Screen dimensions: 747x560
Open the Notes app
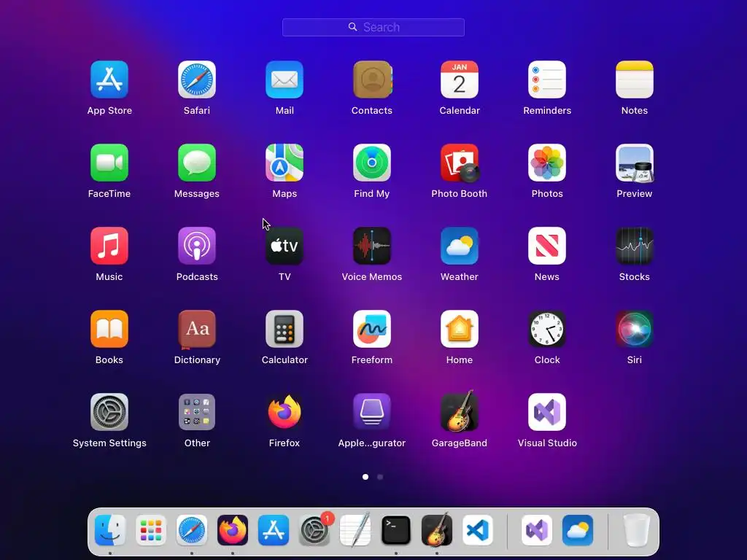point(635,79)
